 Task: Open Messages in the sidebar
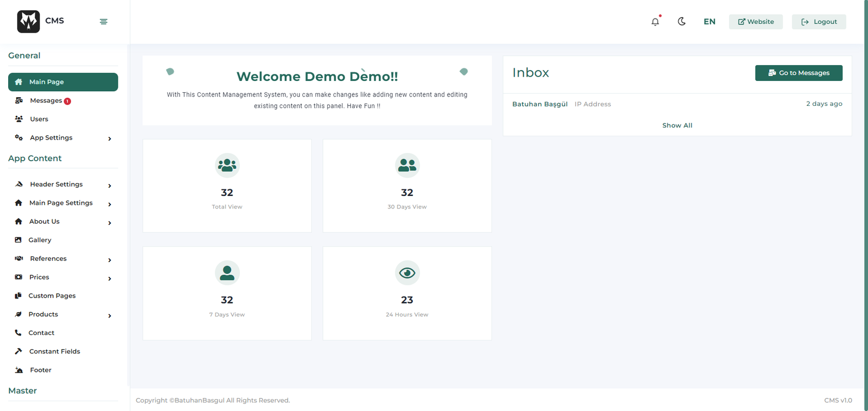click(x=46, y=100)
